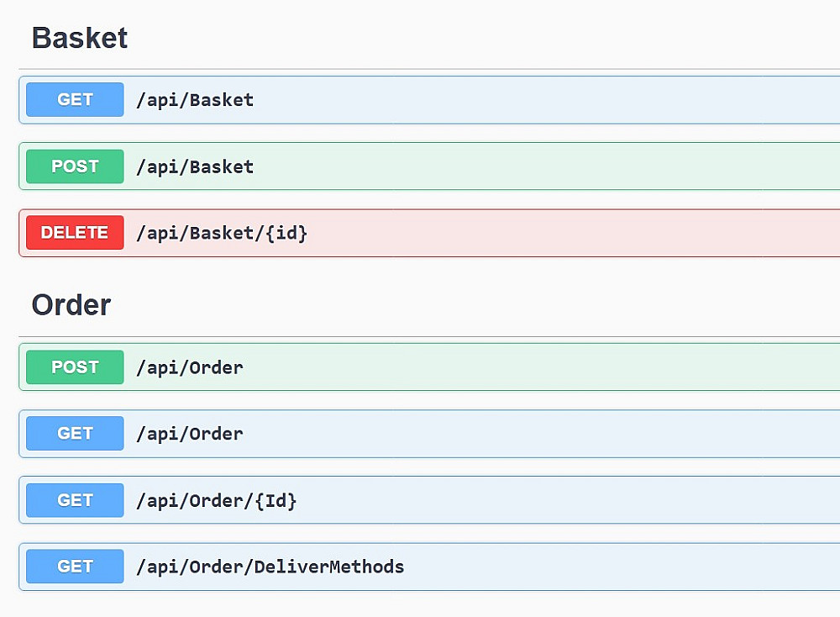Select the /api/Basket path in the POST row
The width and height of the screenshot is (840, 617).
[x=195, y=166]
